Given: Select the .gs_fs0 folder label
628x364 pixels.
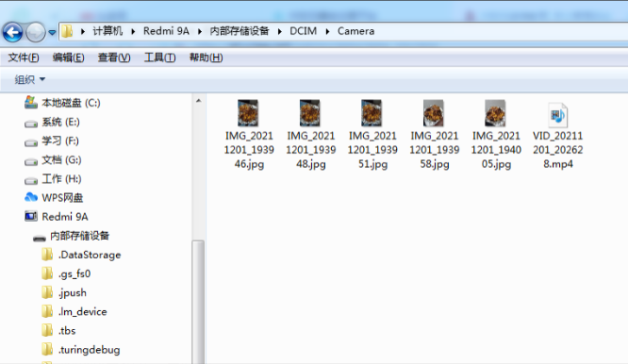Looking at the screenshot, I should coord(74,273).
